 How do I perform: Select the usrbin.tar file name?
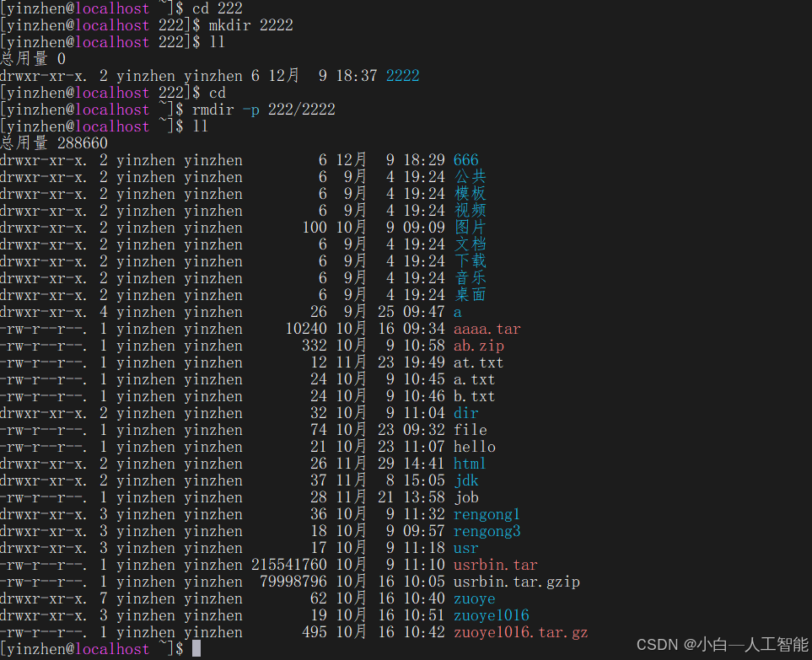point(496,565)
